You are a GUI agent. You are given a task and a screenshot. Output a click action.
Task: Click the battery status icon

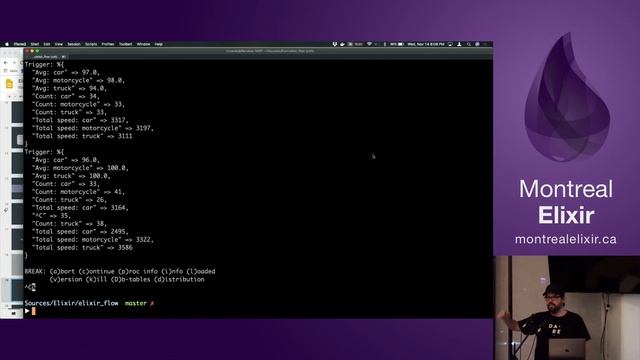[400, 44]
